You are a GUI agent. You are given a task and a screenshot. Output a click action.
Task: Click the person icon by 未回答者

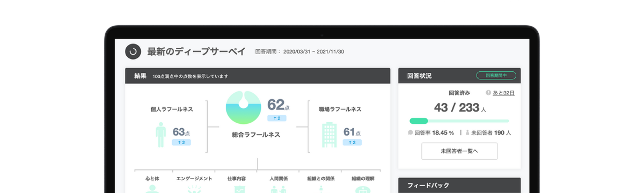(467, 132)
